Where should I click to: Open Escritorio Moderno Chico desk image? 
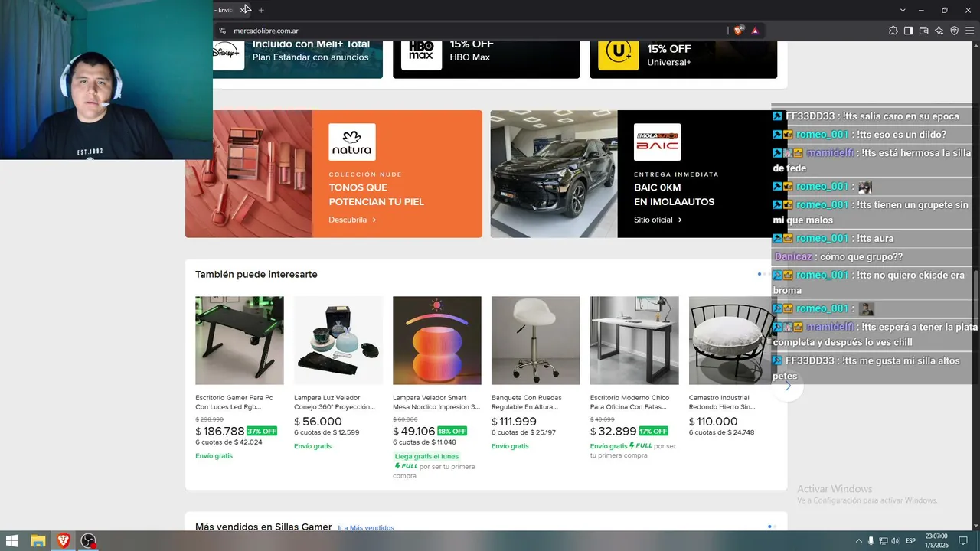pos(635,341)
